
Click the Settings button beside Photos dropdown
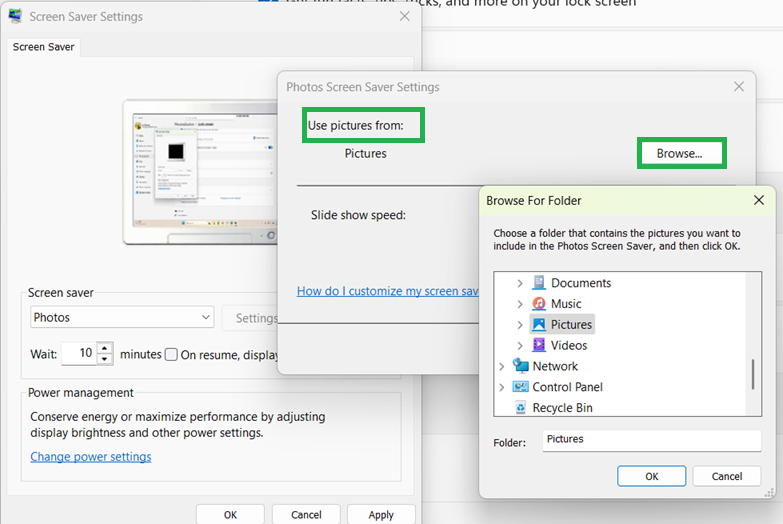click(x=251, y=318)
